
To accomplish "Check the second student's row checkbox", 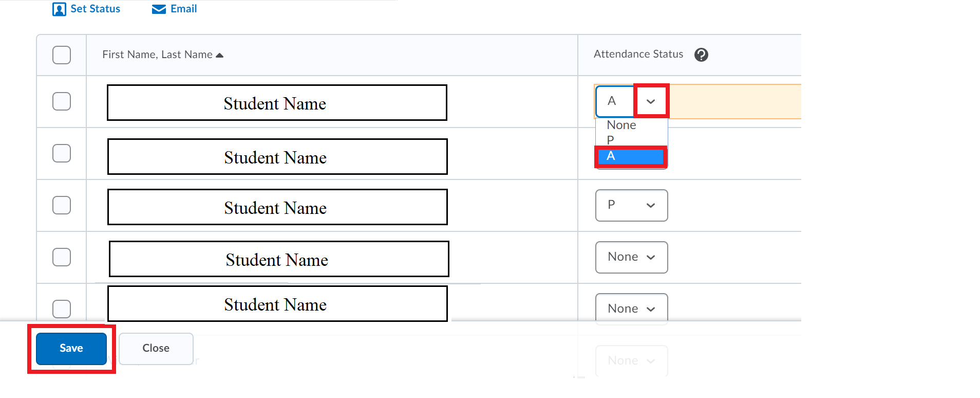I will coord(61,153).
